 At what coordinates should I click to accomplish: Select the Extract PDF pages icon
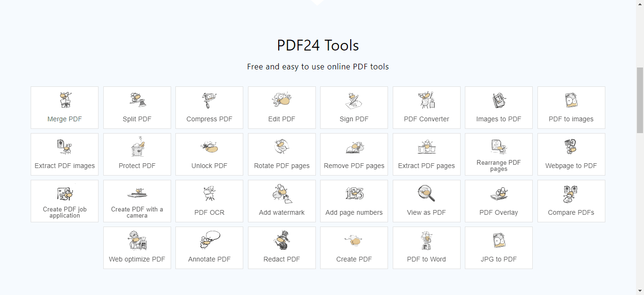[x=427, y=147]
